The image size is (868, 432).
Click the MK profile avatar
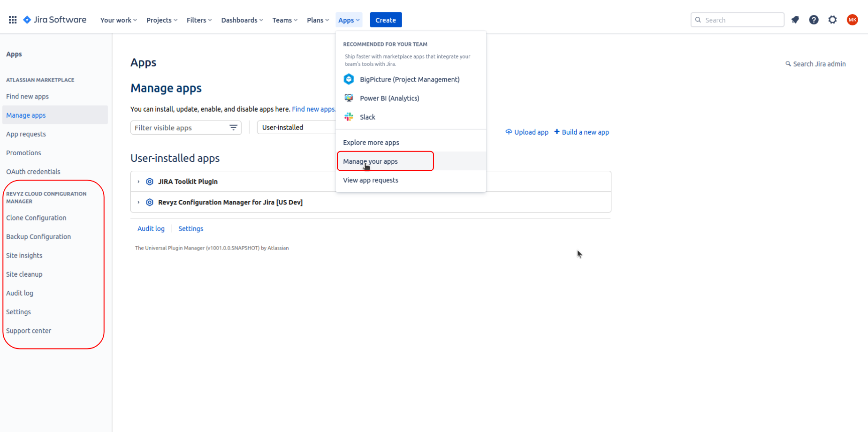853,20
